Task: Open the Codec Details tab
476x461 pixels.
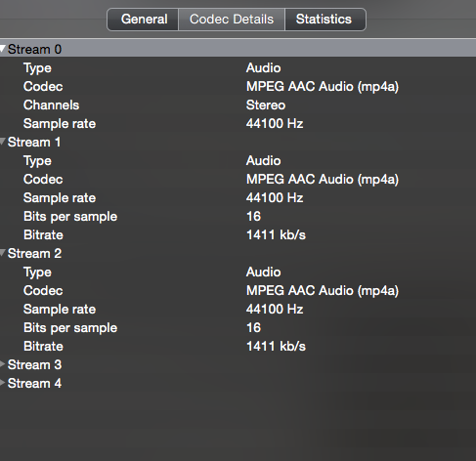Action: point(232,20)
